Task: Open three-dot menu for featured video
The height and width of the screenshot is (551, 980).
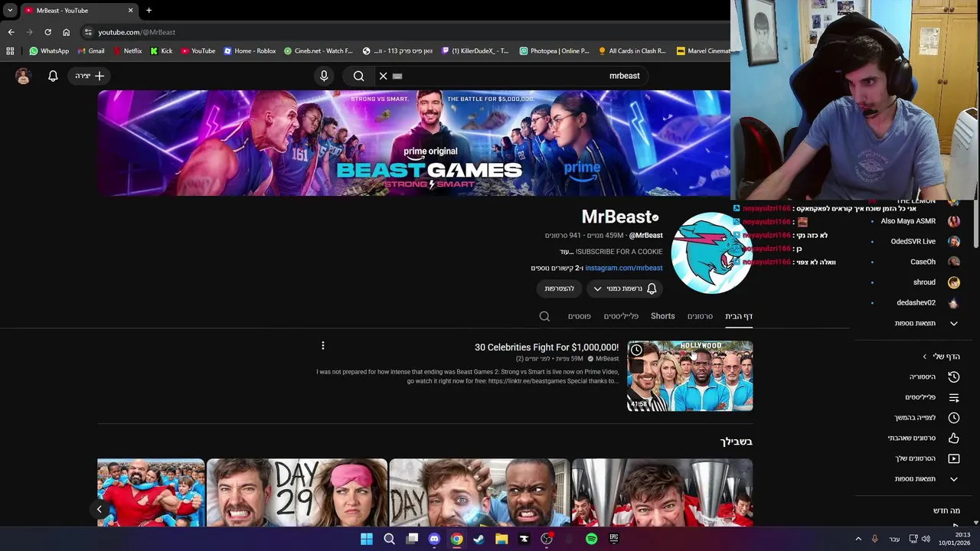Action: [323, 346]
